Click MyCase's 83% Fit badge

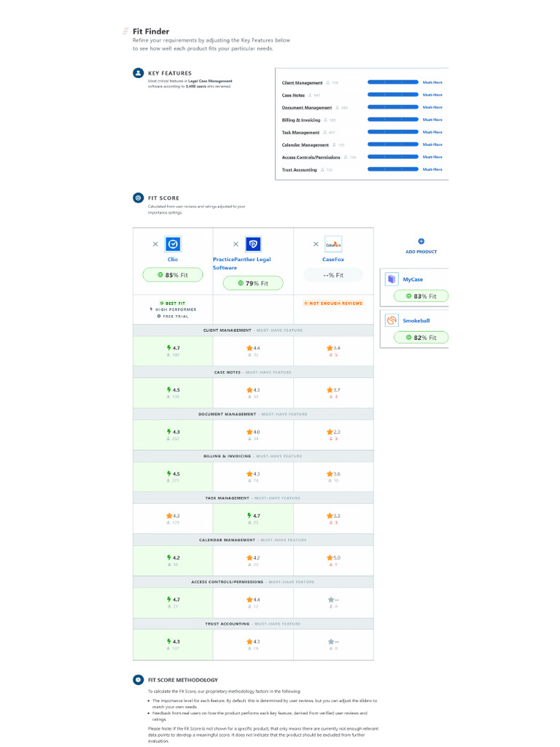tap(421, 296)
